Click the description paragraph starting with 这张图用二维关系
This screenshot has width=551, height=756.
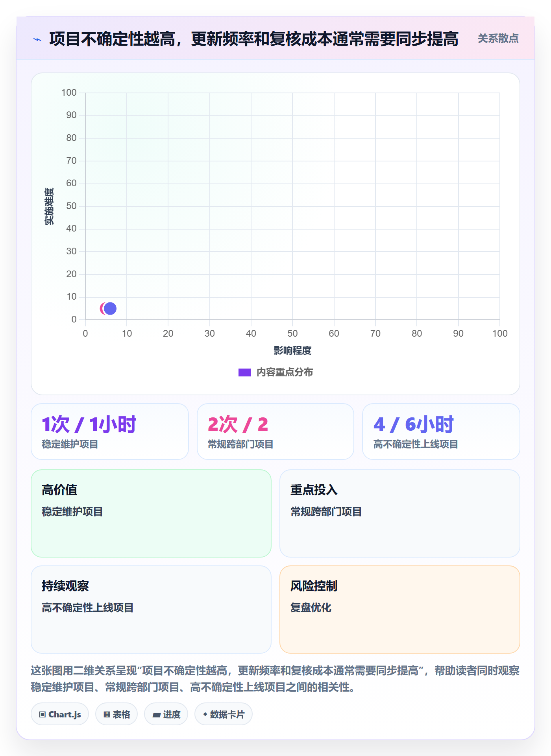[x=275, y=679]
